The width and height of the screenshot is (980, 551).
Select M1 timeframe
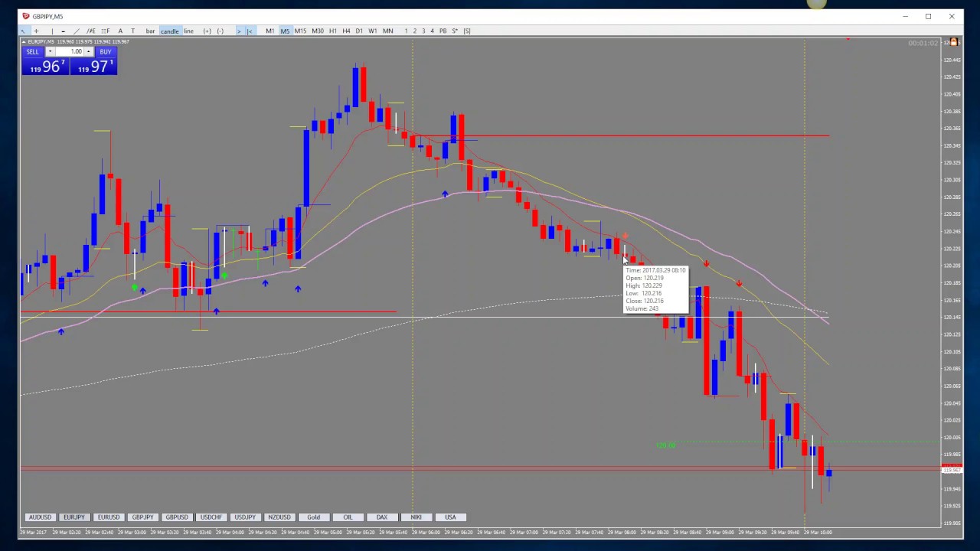click(269, 31)
